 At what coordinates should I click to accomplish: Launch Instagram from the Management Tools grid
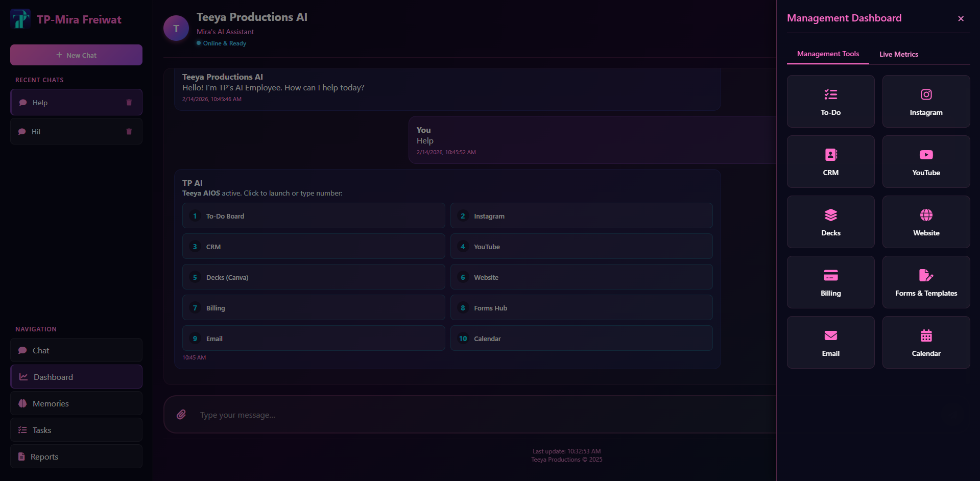tap(926, 94)
